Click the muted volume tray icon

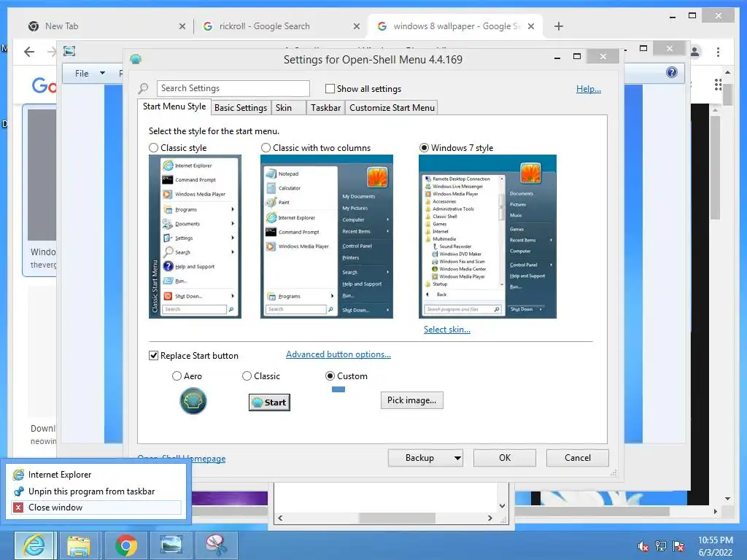coord(643,546)
